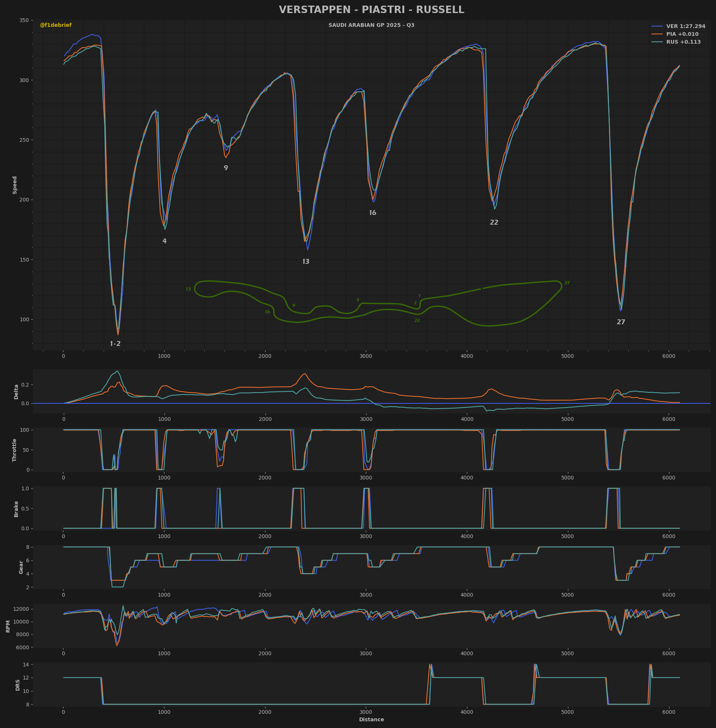This screenshot has width=716, height=728.
Task: Click the blue VER line swatch in legend
Action: click(x=657, y=26)
